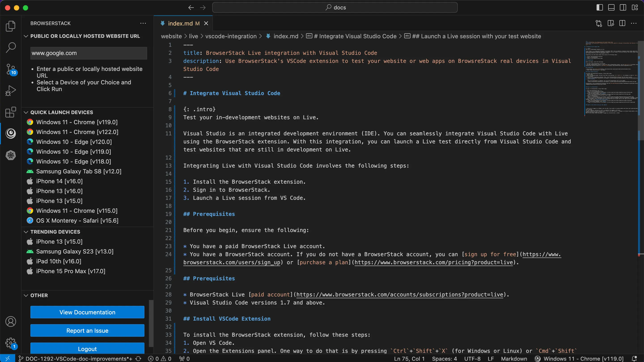
Task: Select the index.md editor tab
Action: [x=180, y=23]
